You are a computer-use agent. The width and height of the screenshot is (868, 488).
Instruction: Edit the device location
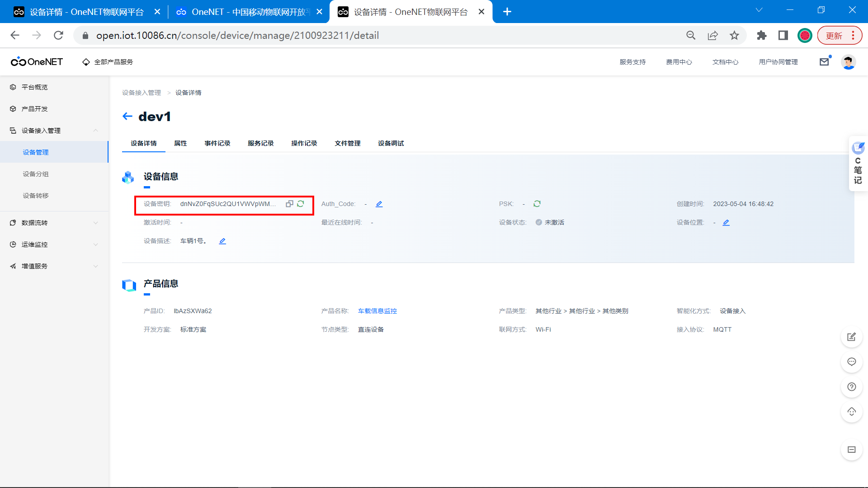pos(726,223)
